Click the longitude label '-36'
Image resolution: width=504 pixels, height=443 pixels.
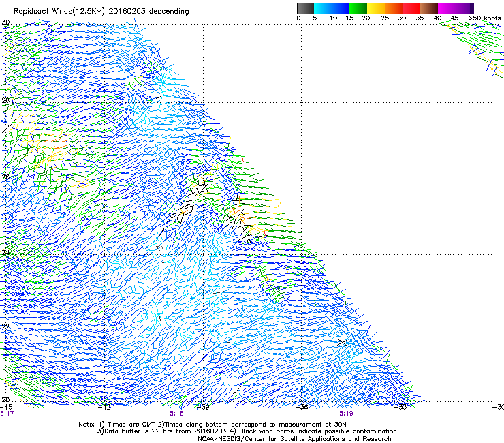click(x=302, y=407)
